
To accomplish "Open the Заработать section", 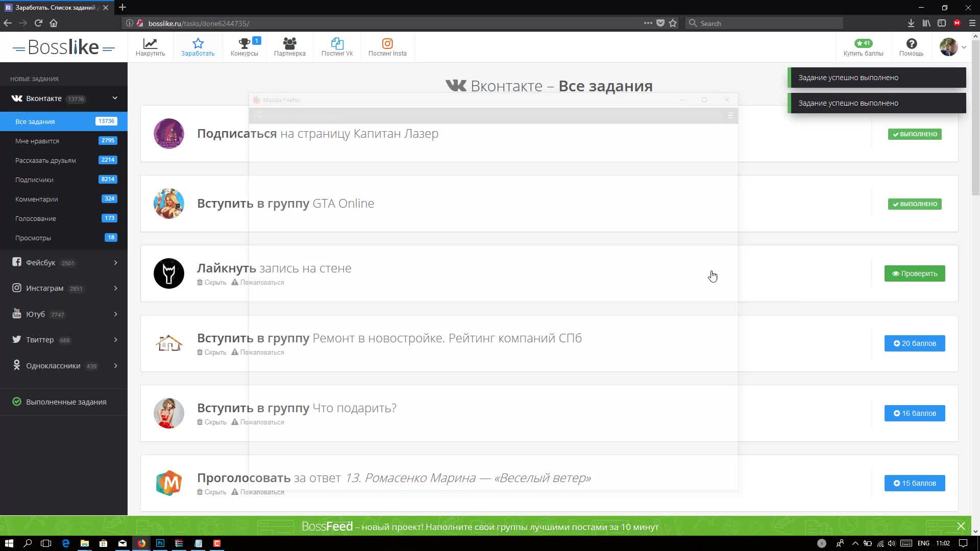I will 198,47.
